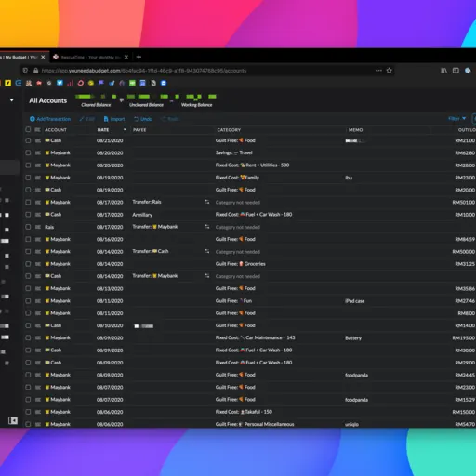The width and height of the screenshot is (476, 476).
Task: Open the red bar chart bookmark icon
Action: click(71, 83)
